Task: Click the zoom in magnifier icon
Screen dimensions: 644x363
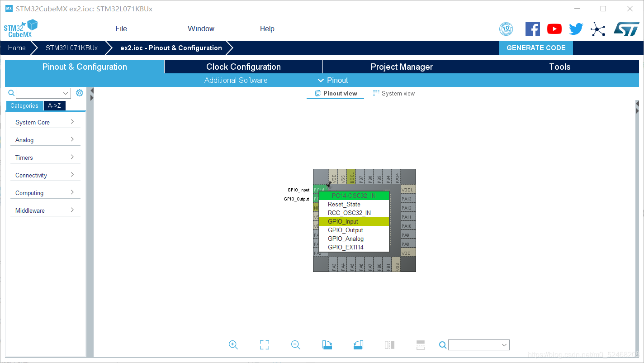Action: 233,345
